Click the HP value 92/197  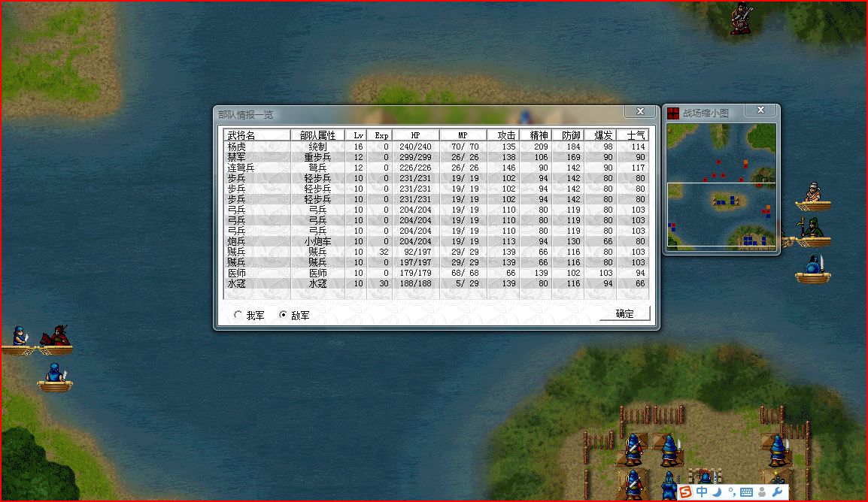pos(417,252)
